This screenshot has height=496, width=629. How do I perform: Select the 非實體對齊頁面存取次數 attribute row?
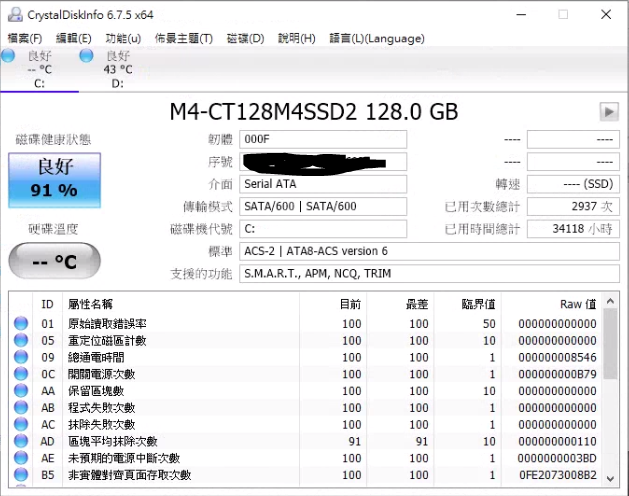tap(306, 475)
